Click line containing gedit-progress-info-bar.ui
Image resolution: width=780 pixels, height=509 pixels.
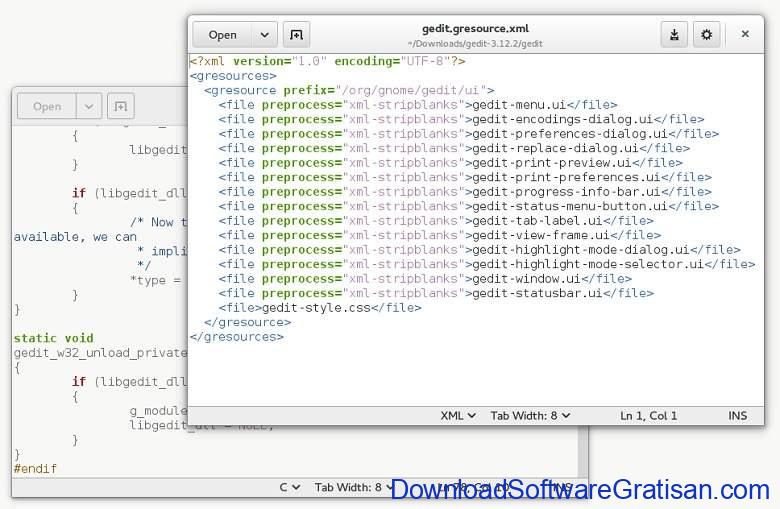[x=465, y=192]
